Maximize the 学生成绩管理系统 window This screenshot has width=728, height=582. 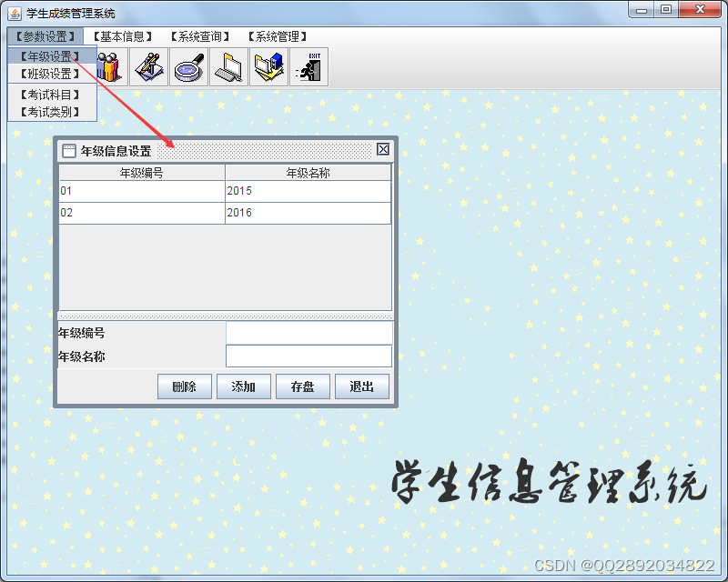tap(666, 10)
